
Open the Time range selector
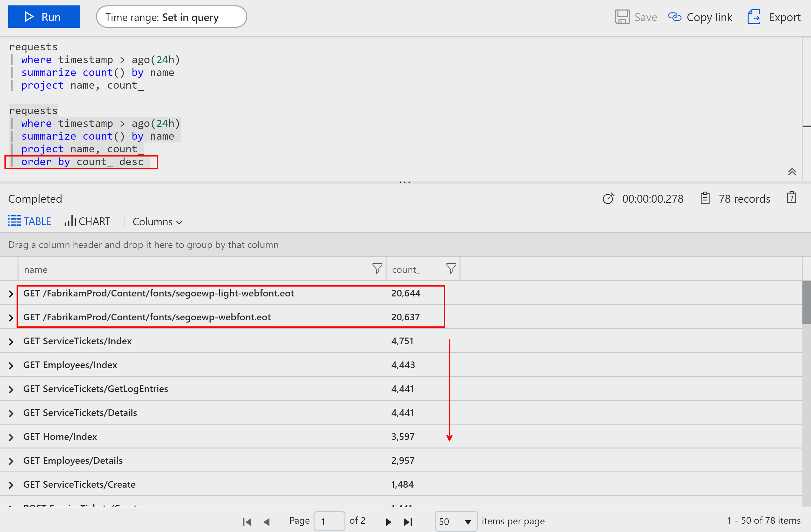tap(171, 17)
